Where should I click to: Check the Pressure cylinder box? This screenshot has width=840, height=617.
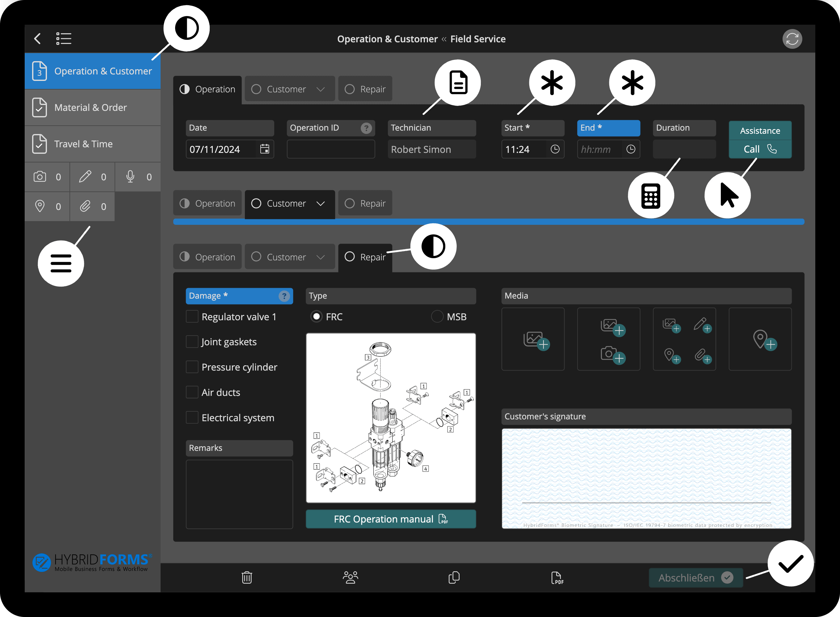point(192,367)
